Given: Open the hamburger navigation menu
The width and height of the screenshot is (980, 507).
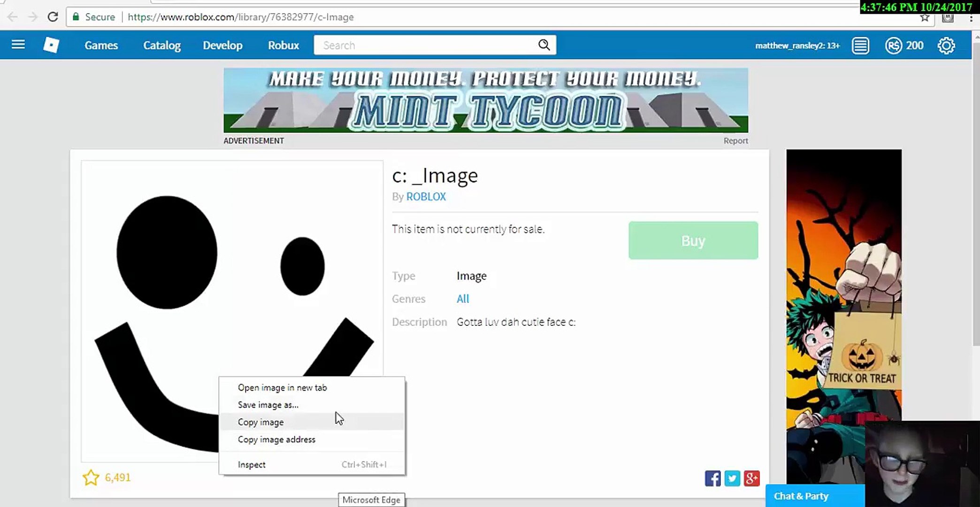Looking at the screenshot, I should point(18,45).
